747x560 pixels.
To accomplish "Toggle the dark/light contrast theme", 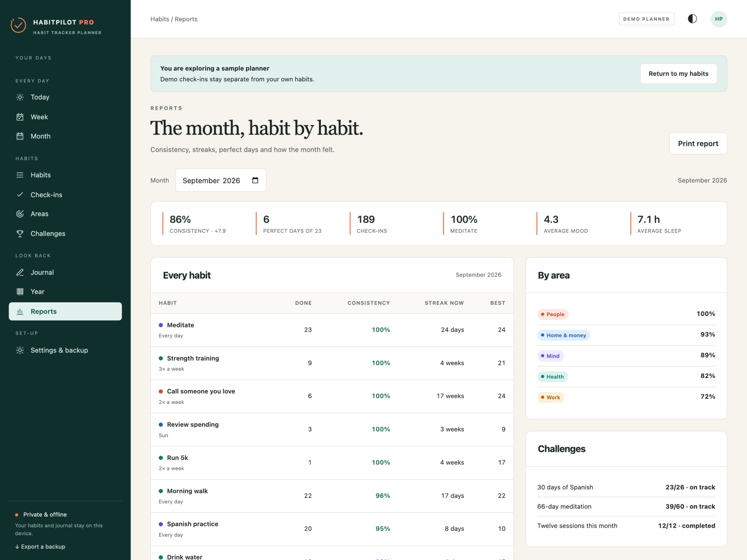I will coord(692,19).
